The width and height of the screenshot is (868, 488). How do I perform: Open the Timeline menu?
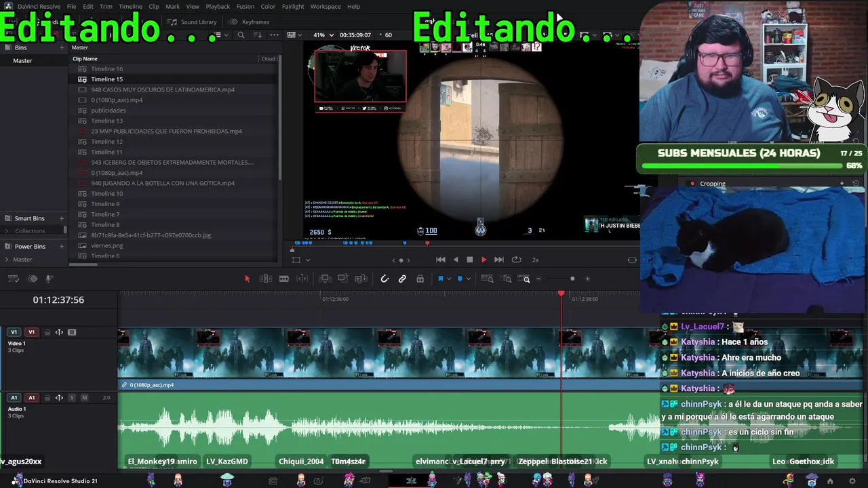pyautogui.click(x=130, y=6)
